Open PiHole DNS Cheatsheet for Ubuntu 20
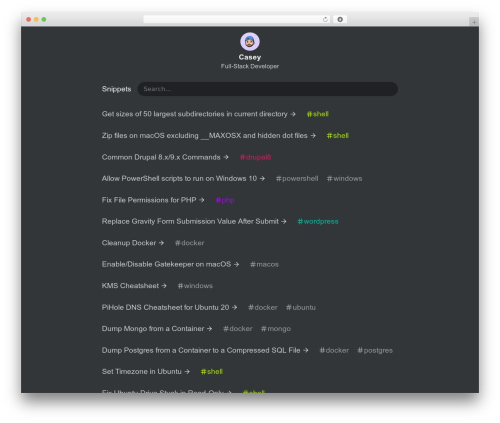The height and width of the screenshot is (423, 500). [169, 307]
